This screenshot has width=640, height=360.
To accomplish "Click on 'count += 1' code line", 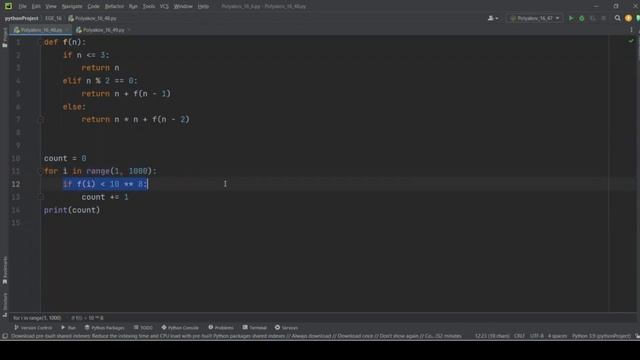I will (105, 197).
